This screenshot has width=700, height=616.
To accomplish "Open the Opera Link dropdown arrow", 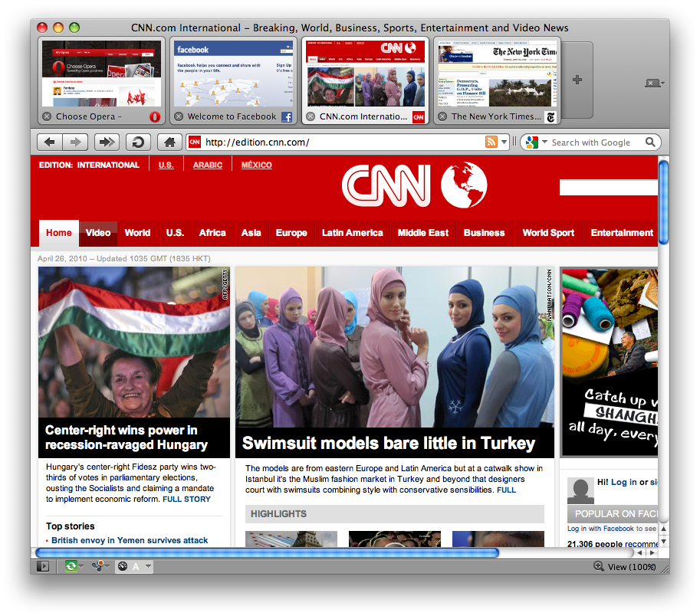I will click(81, 566).
